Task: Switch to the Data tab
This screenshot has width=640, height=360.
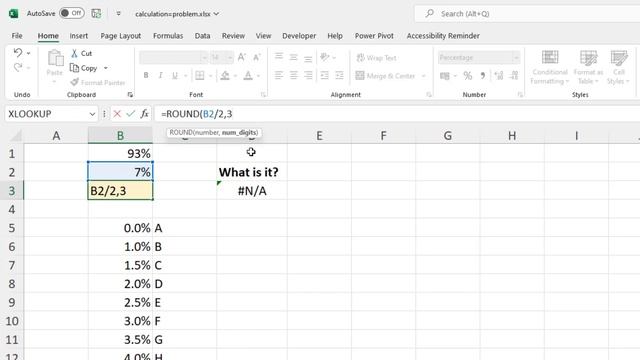Action: [x=202, y=36]
